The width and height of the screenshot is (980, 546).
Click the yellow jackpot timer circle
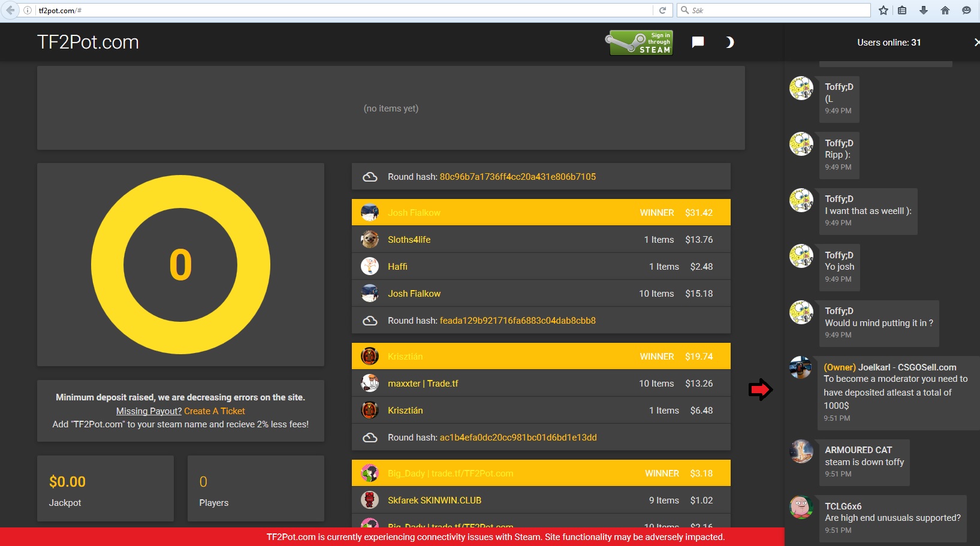point(180,264)
